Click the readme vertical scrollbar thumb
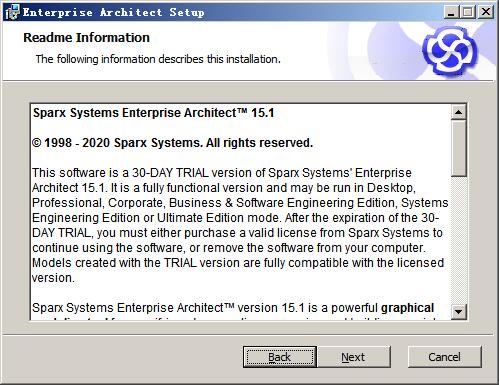The image size is (499, 385). coord(459,148)
